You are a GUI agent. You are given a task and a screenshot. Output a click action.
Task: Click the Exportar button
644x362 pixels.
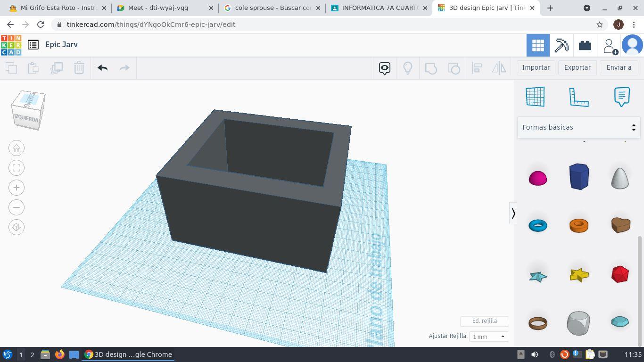click(x=578, y=67)
